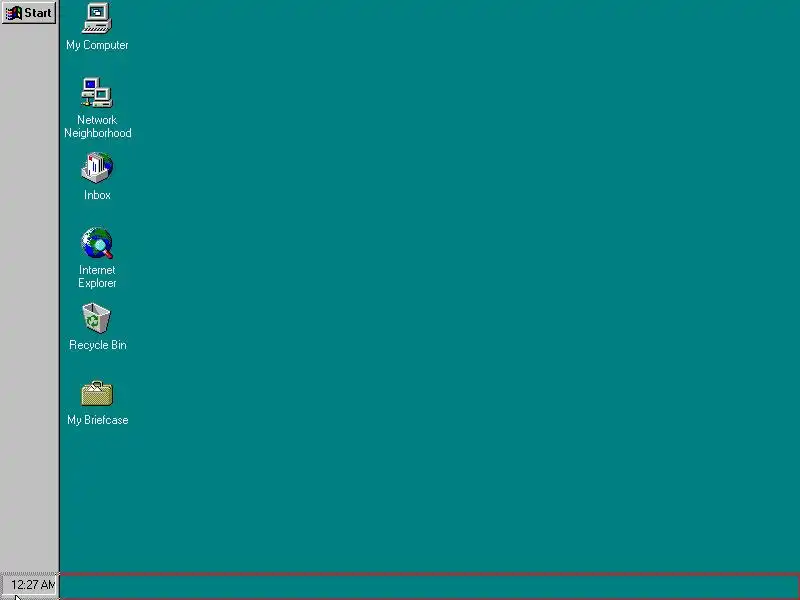800x600 pixels.
Task: Select the Inbox desktop icon
Action: [x=97, y=168]
